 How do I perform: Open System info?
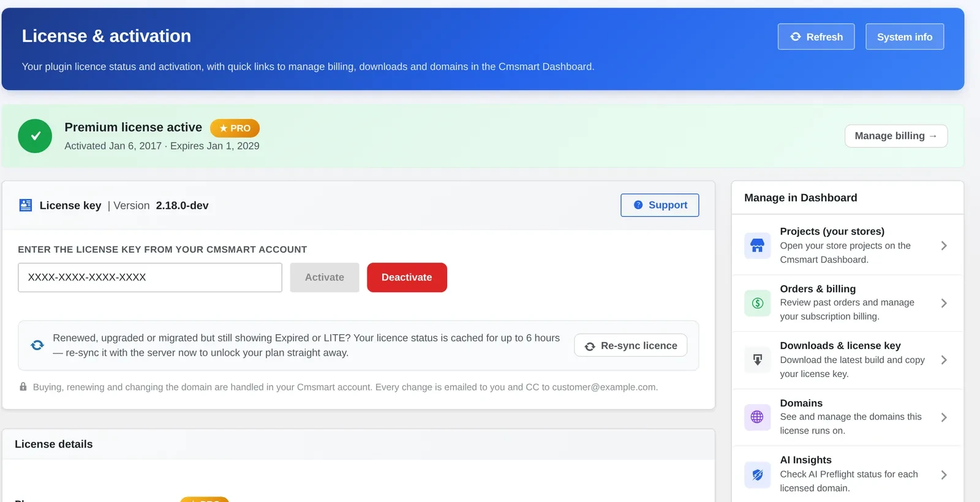coord(905,37)
